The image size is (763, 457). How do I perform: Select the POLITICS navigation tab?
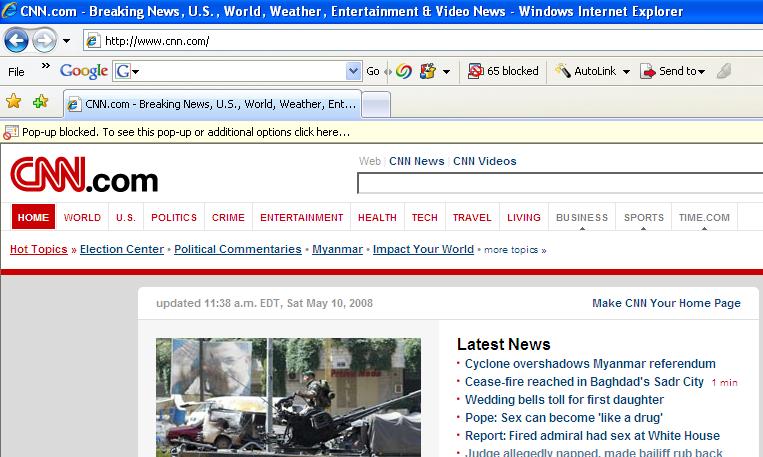174,217
